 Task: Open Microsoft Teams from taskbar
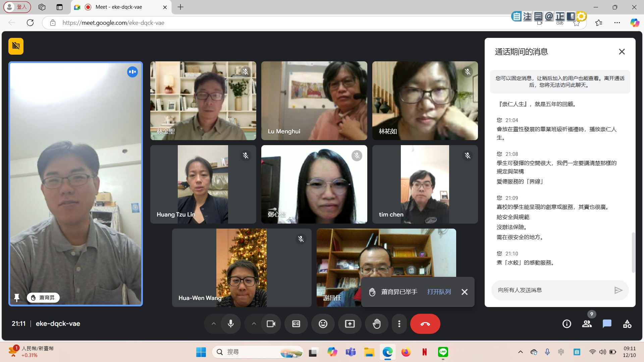coord(351,352)
